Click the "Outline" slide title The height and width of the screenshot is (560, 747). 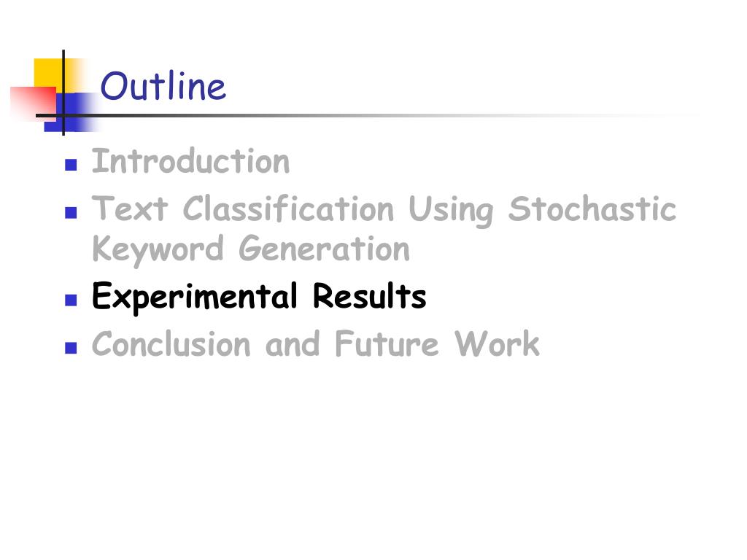(163, 86)
